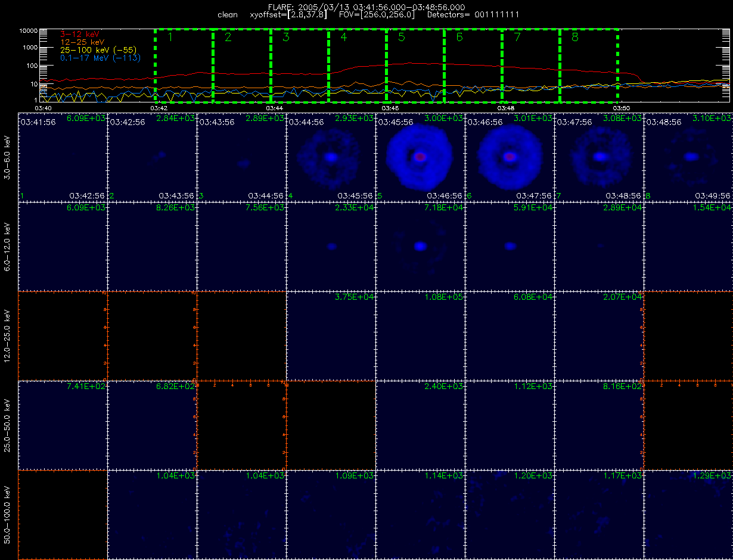Open the 6-12 keV image with peak 7.18E+04

pos(420,246)
